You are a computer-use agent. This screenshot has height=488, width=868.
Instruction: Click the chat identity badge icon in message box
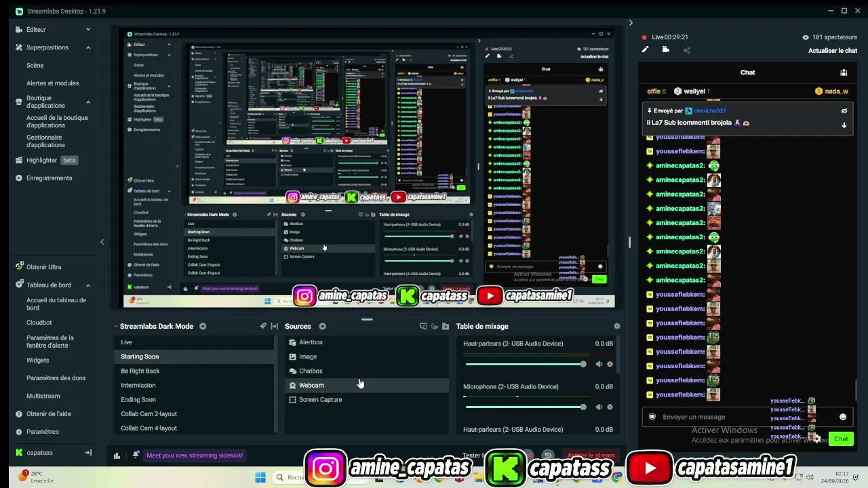(652, 417)
